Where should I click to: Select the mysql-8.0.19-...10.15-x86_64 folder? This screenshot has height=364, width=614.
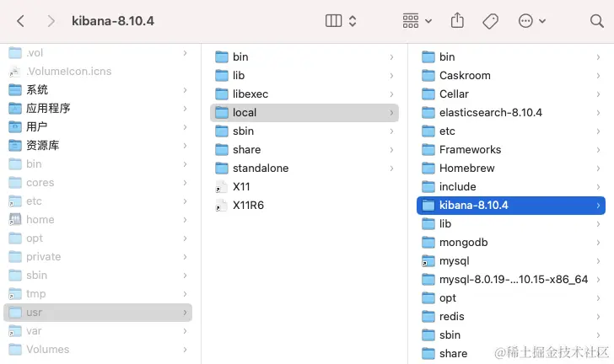pos(511,280)
